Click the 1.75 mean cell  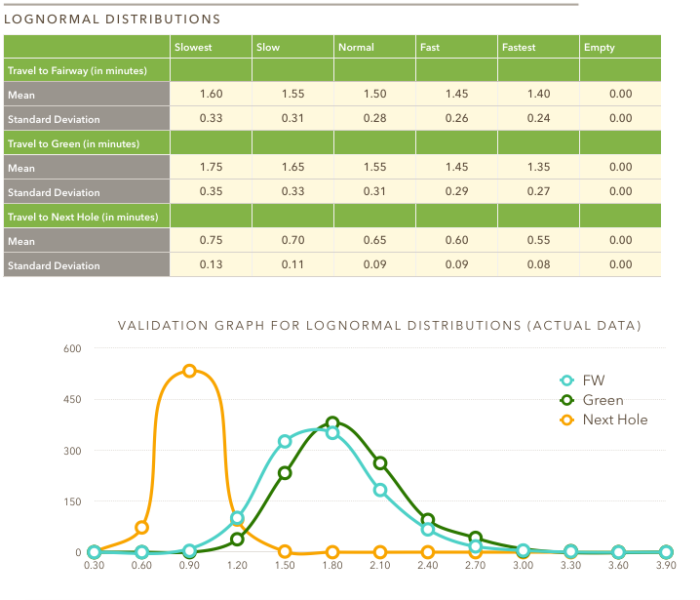click(x=211, y=168)
